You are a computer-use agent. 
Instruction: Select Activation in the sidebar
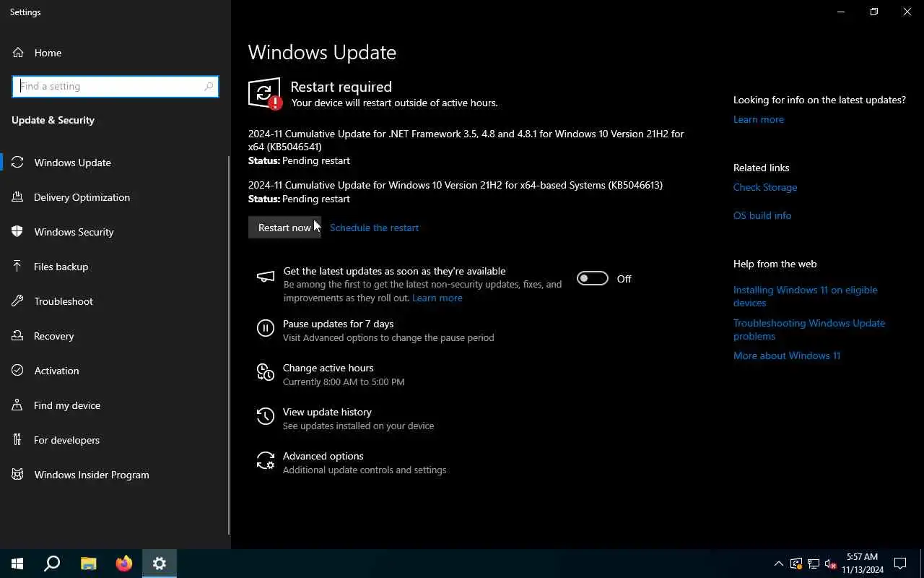[x=115, y=371]
